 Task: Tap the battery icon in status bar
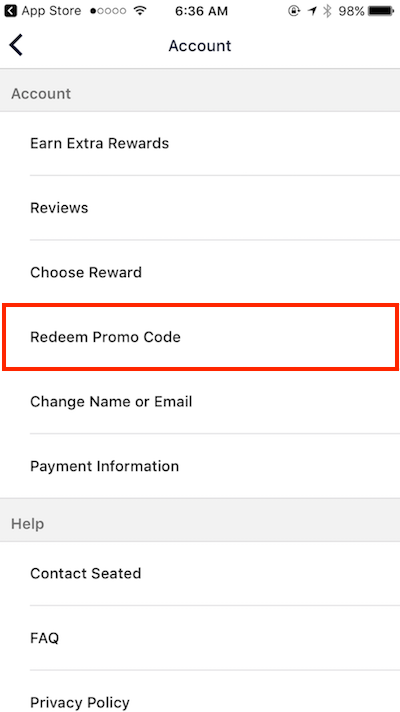(381, 11)
